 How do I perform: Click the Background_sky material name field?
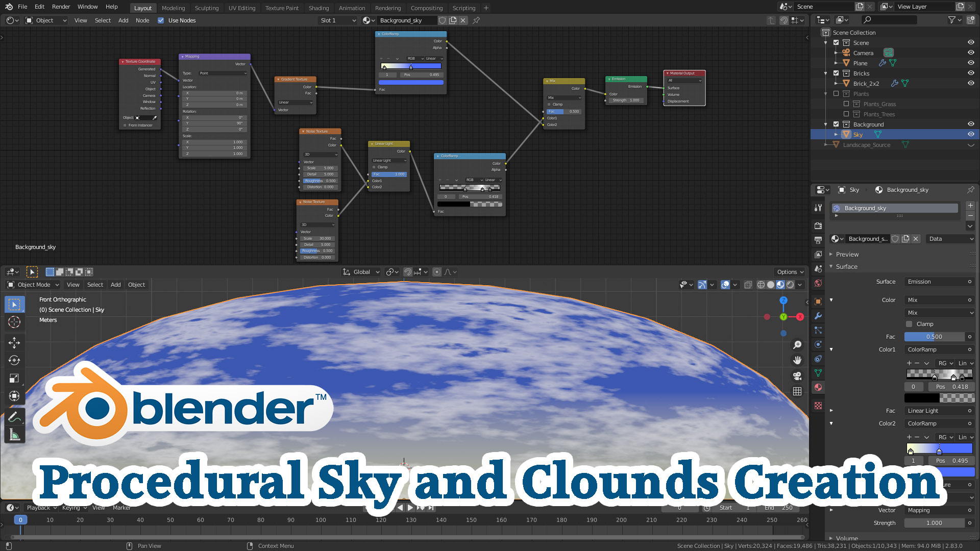(867, 239)
